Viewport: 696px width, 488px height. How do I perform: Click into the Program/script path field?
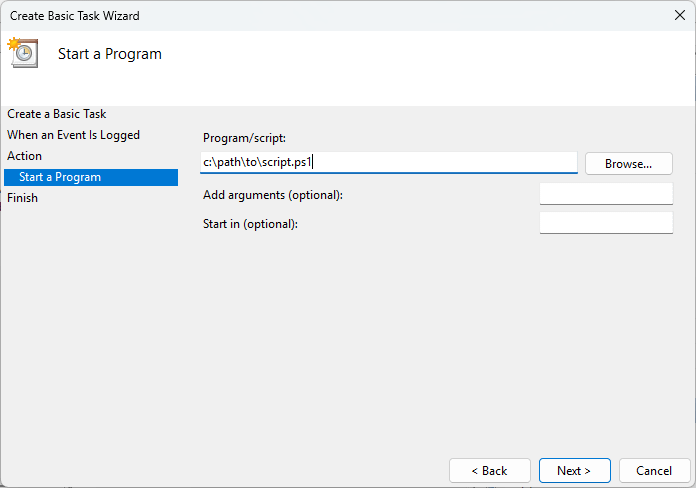388,162
